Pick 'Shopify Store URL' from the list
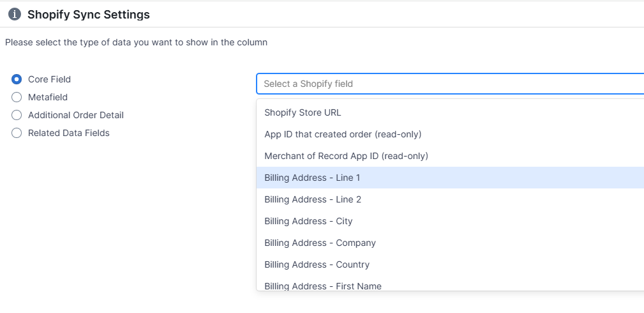Screen dimensions: 644x313 [450, 112]
